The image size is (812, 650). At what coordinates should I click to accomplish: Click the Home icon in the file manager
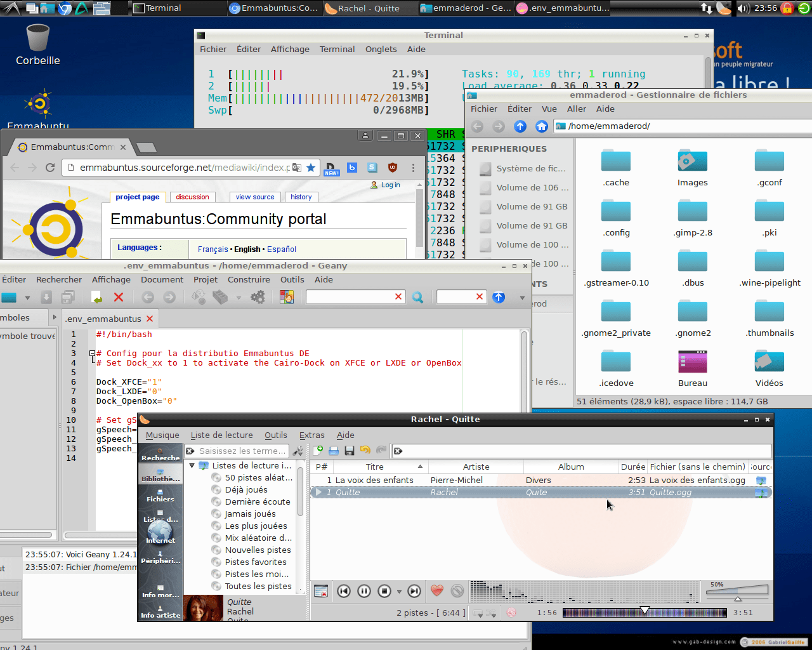[x=541, y=126]
